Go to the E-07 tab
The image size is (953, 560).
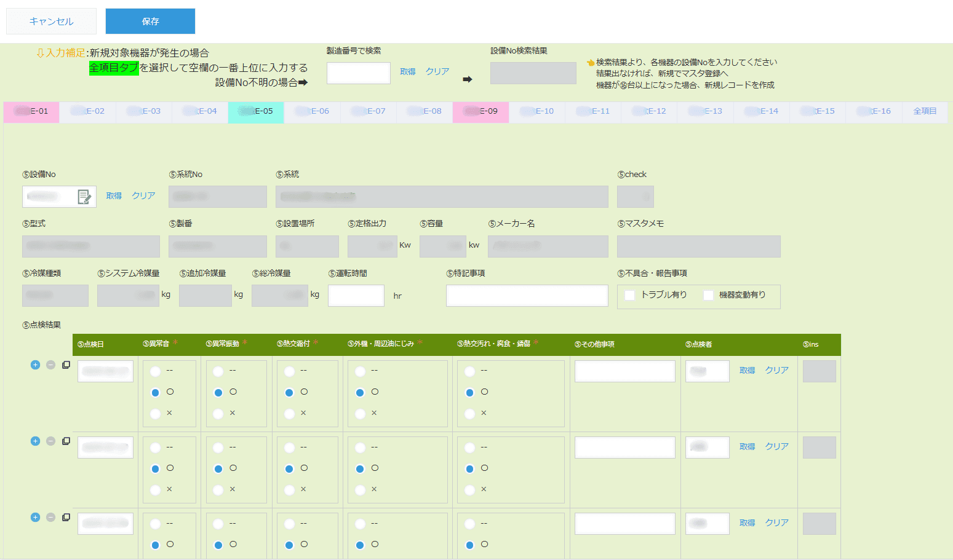tap(369, 111)
